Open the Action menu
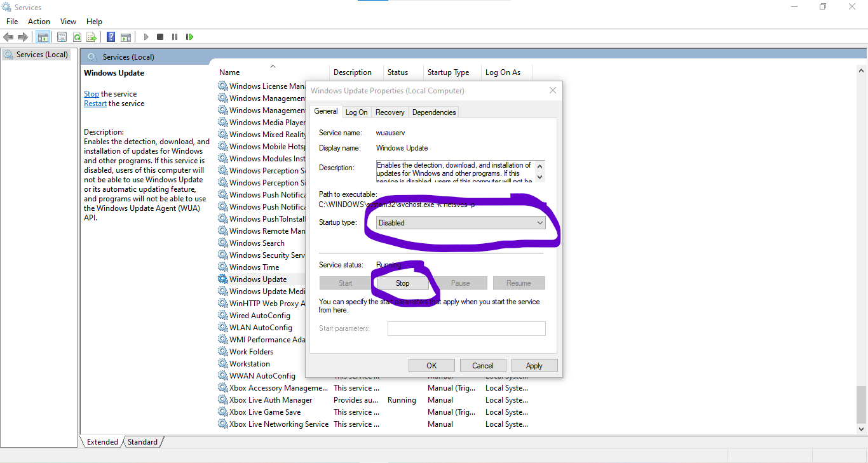Screen dimensions: 868x463 (x=39, y=21)
